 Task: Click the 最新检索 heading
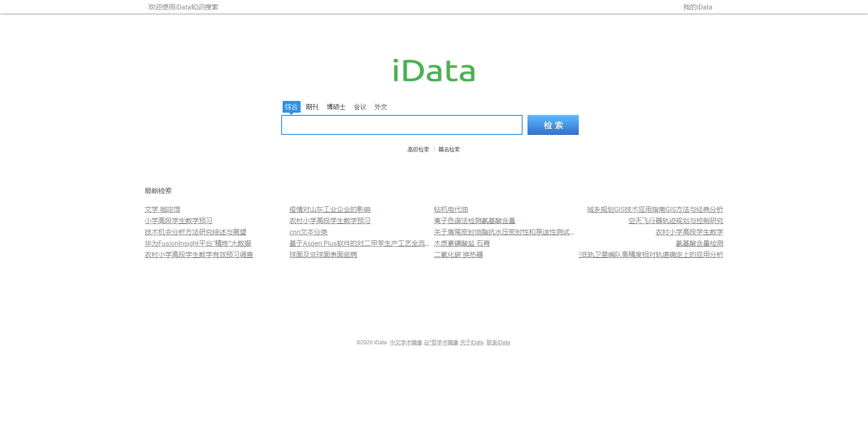[158, 191]
